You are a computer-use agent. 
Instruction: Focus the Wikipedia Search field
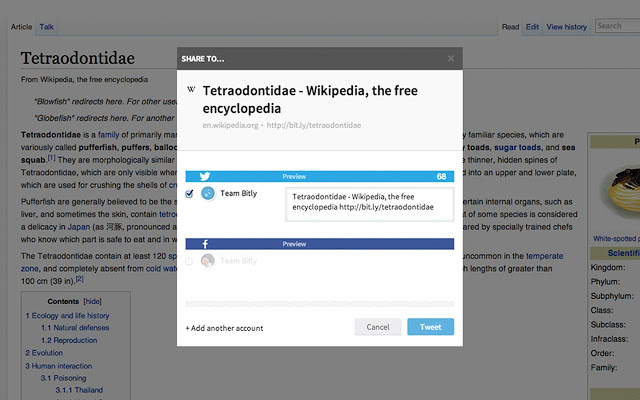pyautogui.click(x=617, y=26)
